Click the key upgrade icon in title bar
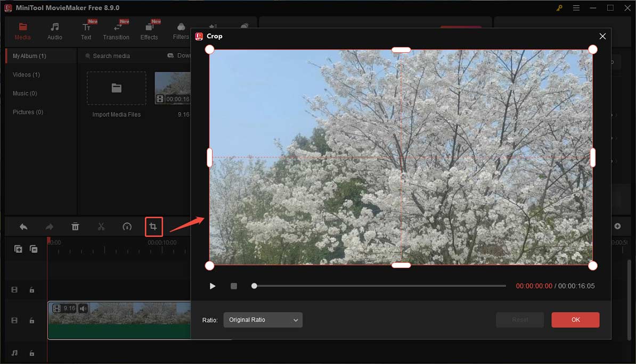 click(559, 7)
